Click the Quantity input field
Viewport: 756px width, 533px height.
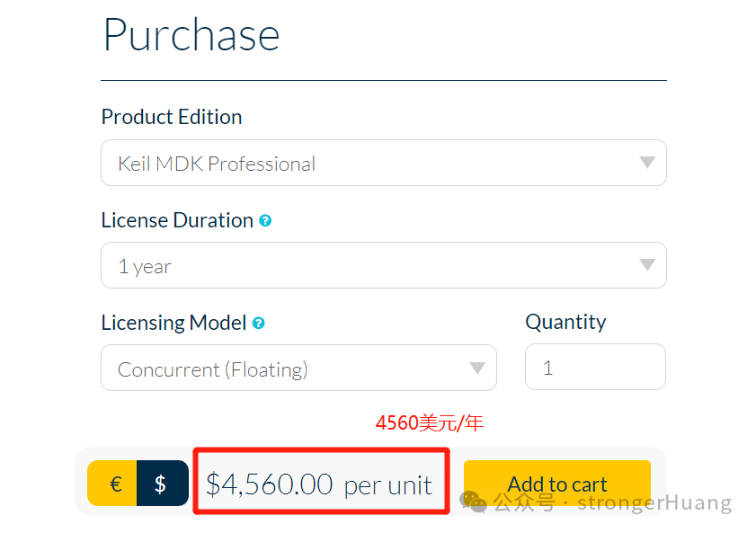point(595,367)
